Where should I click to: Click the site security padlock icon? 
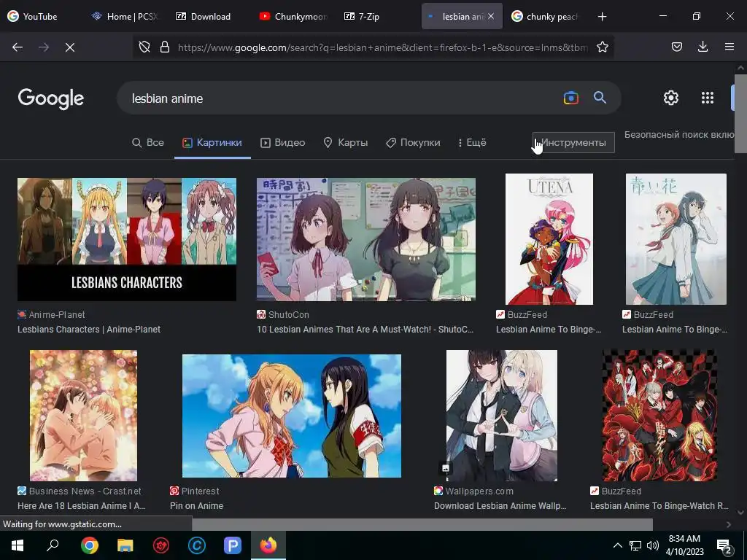click(x=165, y=47)
